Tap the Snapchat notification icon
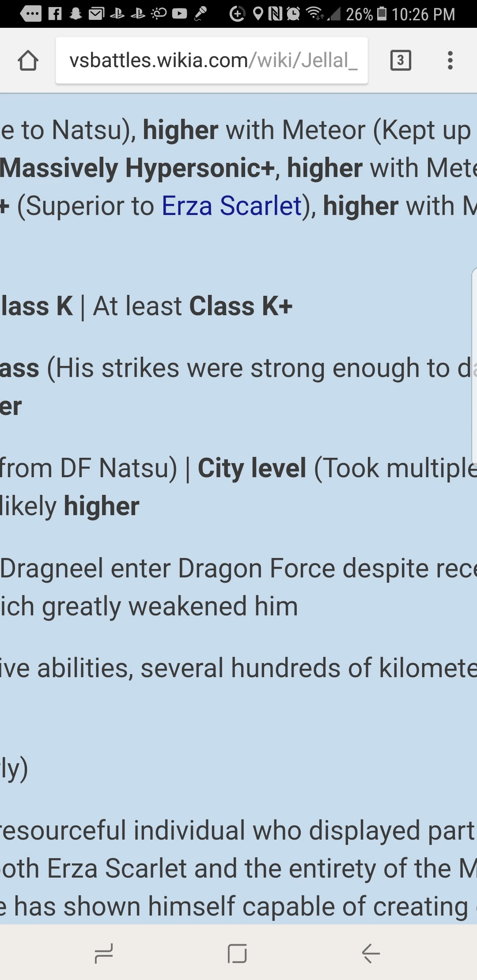The image size is (477, 980). (76, 14)
